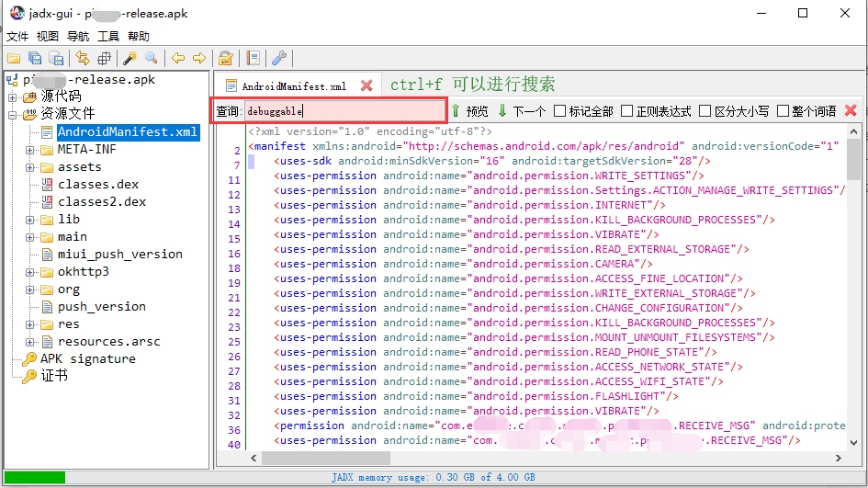Expand the 源代码 tree node
This screenshot has height=488, width=868.
12,97
